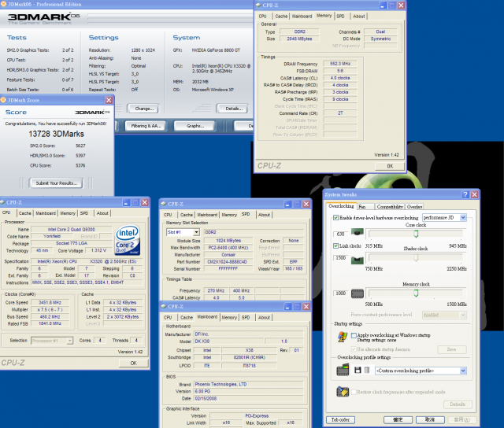
Task: Open Mainboard tab in the CPU-Z processor window
Action: click(46, 213)
